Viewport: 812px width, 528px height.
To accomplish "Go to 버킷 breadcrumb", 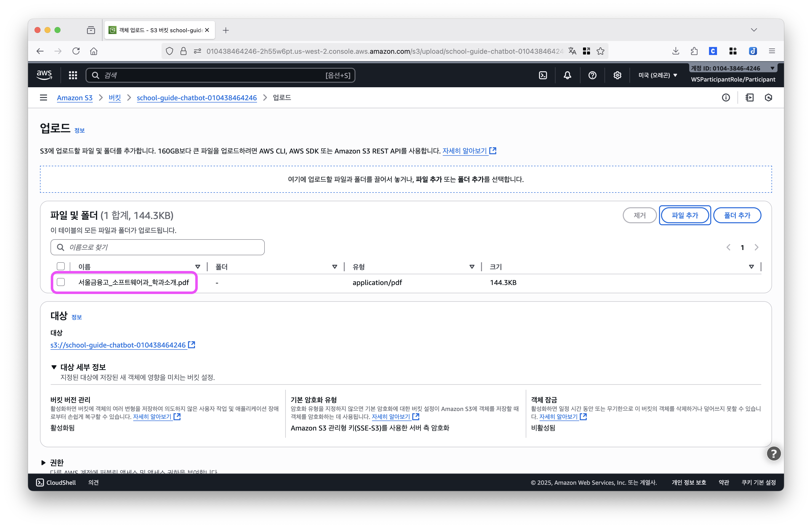I will [115, 98].
